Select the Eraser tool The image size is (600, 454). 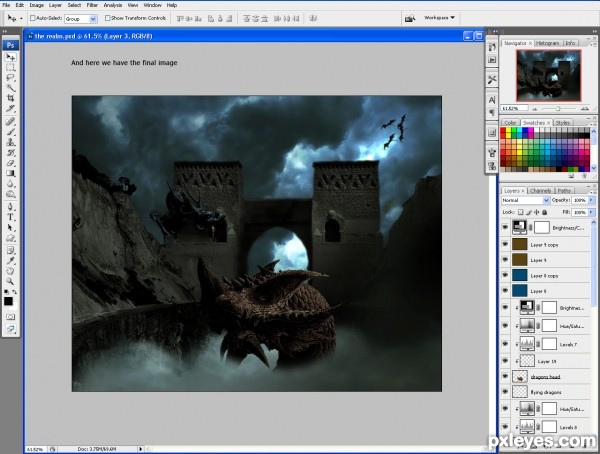10,163
